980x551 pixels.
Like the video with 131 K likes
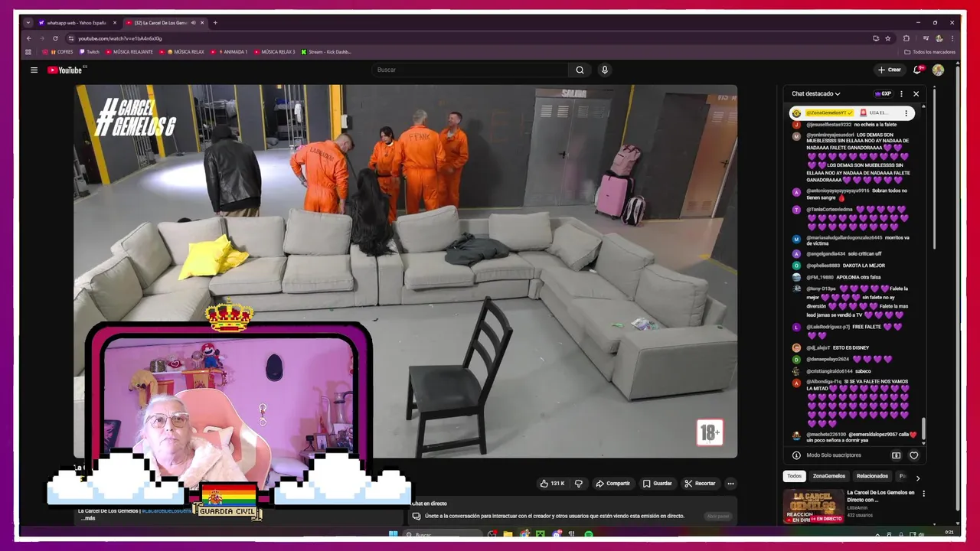[x=552, y=484]
